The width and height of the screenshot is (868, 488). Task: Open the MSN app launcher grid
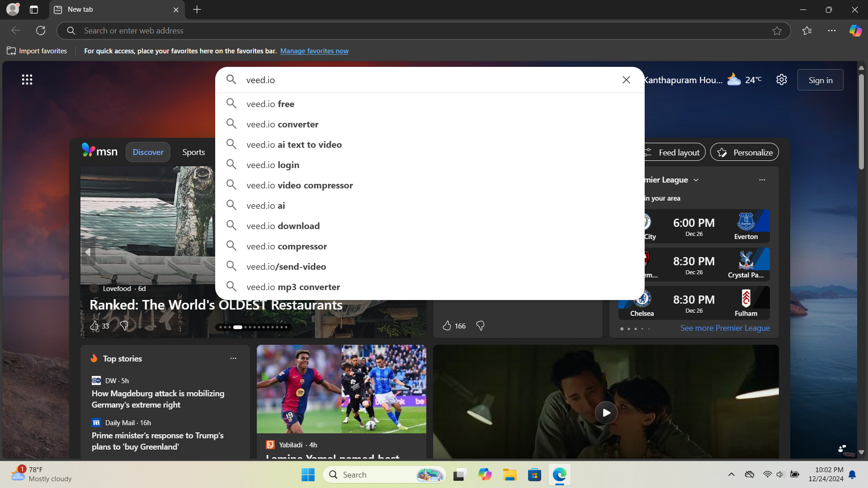(x=27, y=80)
